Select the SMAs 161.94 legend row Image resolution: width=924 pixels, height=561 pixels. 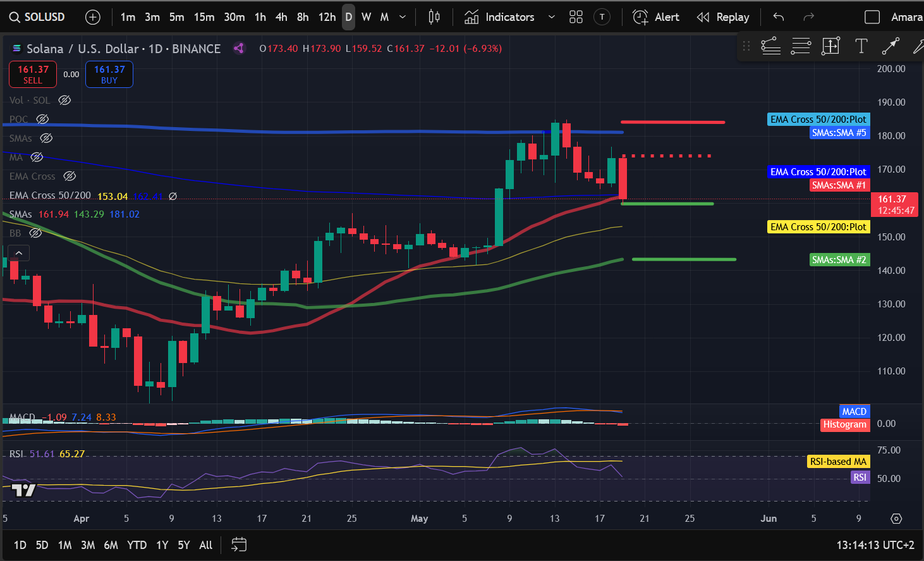[x=75, y=214]
